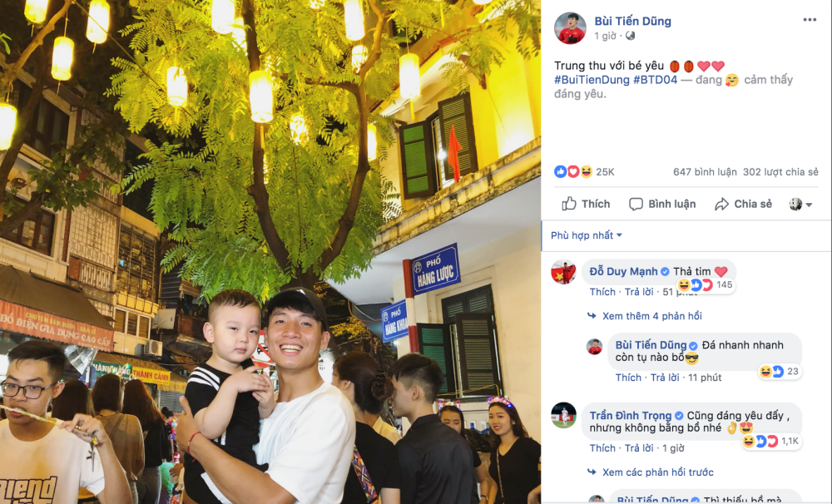
Task: Expand Xem các phản hồi trước
Action: point(657,472)
